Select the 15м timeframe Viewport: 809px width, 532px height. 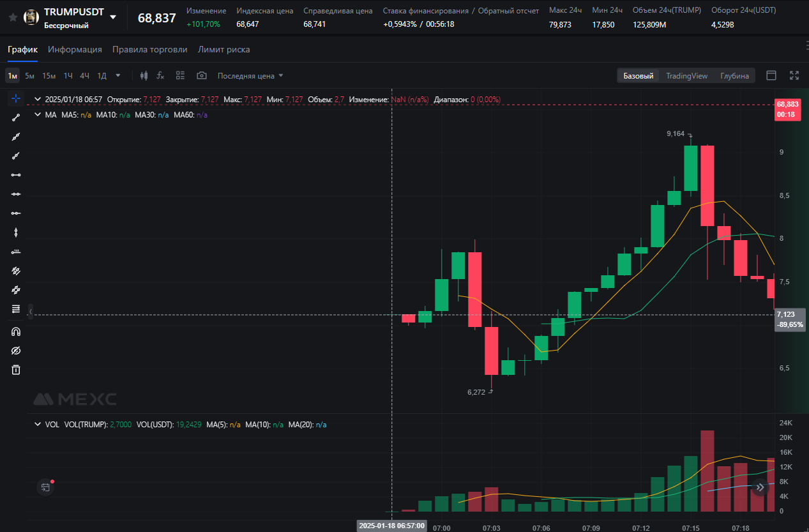click(x=49, y=75)
